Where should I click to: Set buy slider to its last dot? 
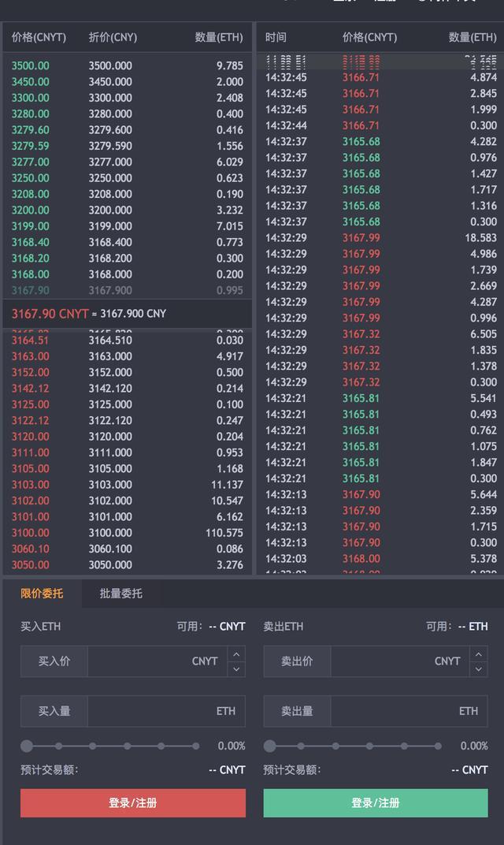pyautogui.click(x=196, y=746)
